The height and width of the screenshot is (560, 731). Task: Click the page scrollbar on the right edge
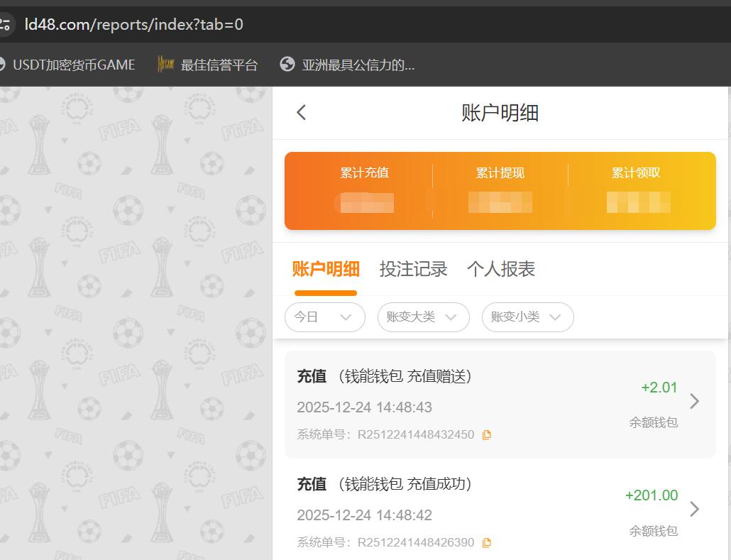(x=727, y=284)
